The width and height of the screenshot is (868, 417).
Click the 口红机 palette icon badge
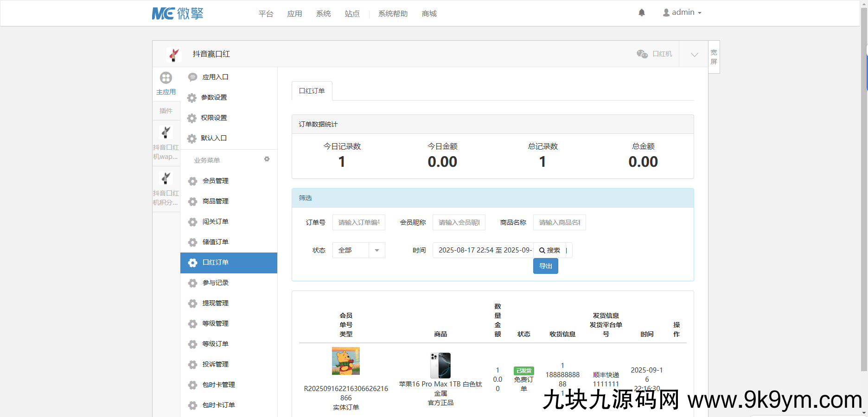(x=654, y=54)
